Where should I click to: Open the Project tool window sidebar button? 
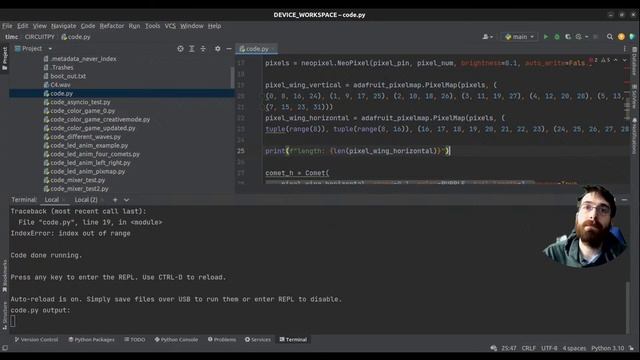[x=4, y=59]
